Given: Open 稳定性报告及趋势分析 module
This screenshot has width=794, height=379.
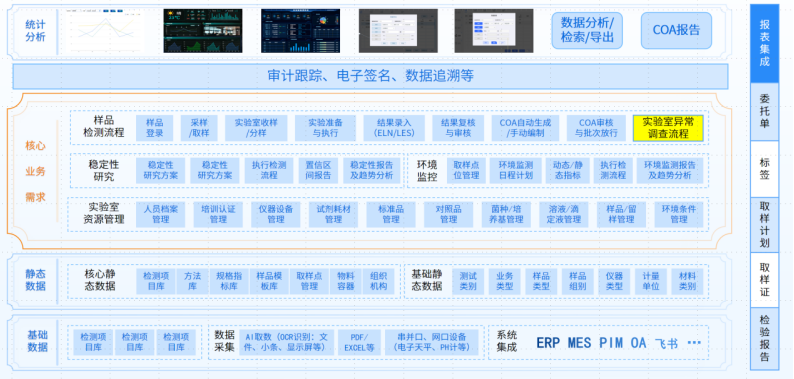Looking at the screenshot, I should pyautogui.click(x=371, y=170).
